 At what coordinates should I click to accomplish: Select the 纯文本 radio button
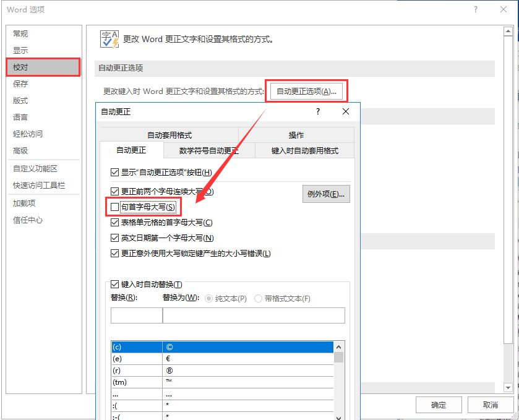pos(208,299)
